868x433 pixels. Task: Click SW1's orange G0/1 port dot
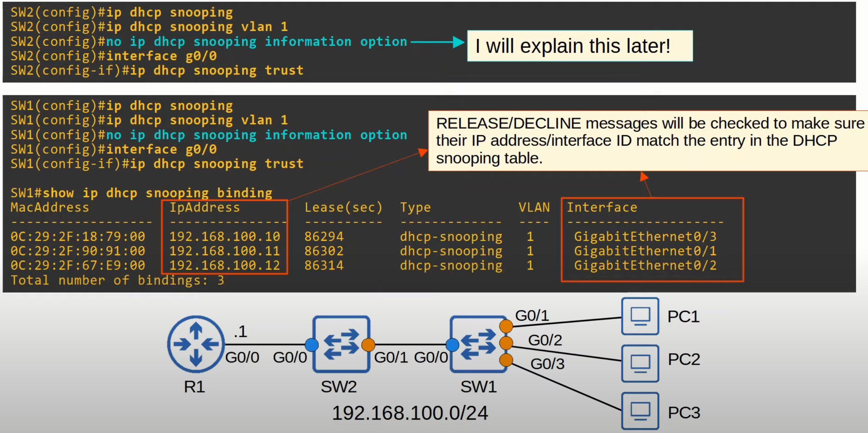coord(506,326)
